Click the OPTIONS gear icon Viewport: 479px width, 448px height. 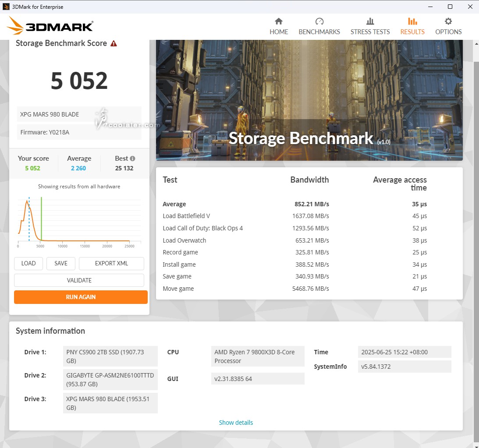click(448, 21)
